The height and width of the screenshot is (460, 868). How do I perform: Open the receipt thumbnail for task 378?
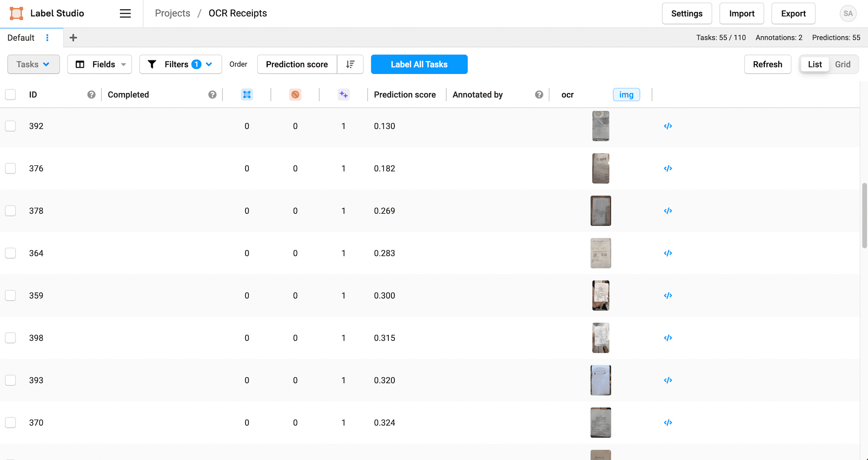coord(600,210)
